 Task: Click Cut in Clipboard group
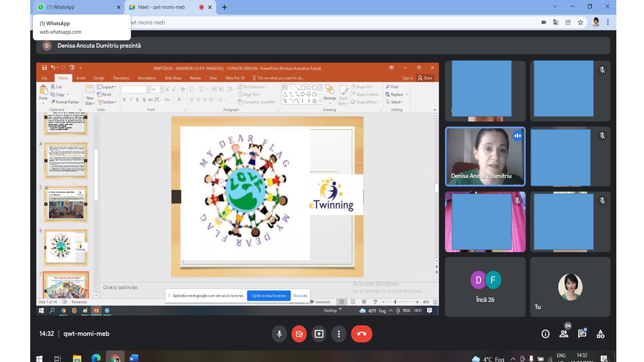[x=56, y=87]
